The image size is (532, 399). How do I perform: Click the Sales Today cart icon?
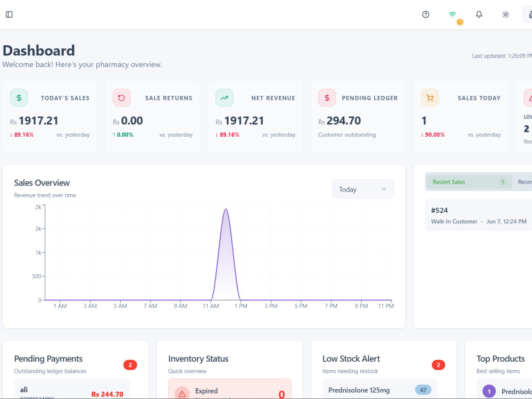(x=429, y=98)
